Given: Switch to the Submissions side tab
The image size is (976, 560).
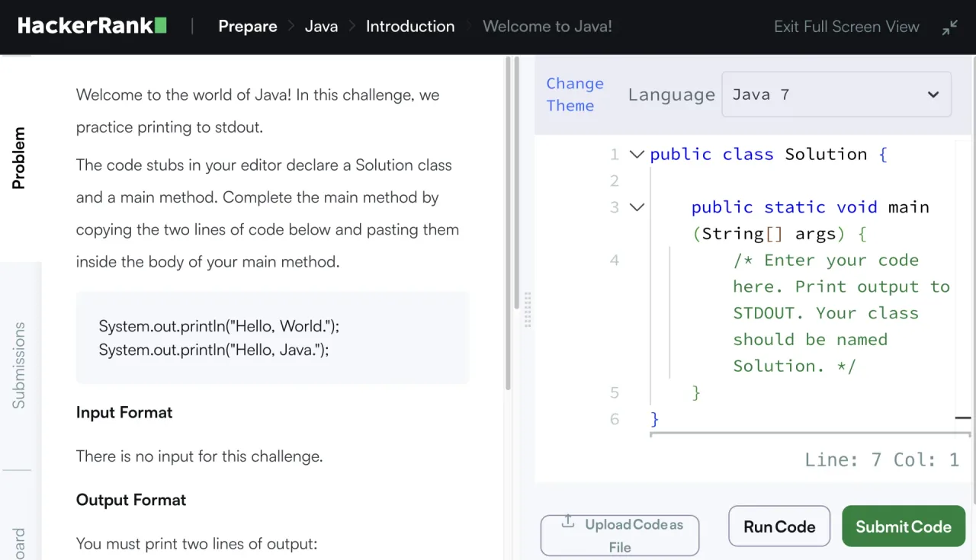Looking at the screenshot, I should tap(19, 365).
